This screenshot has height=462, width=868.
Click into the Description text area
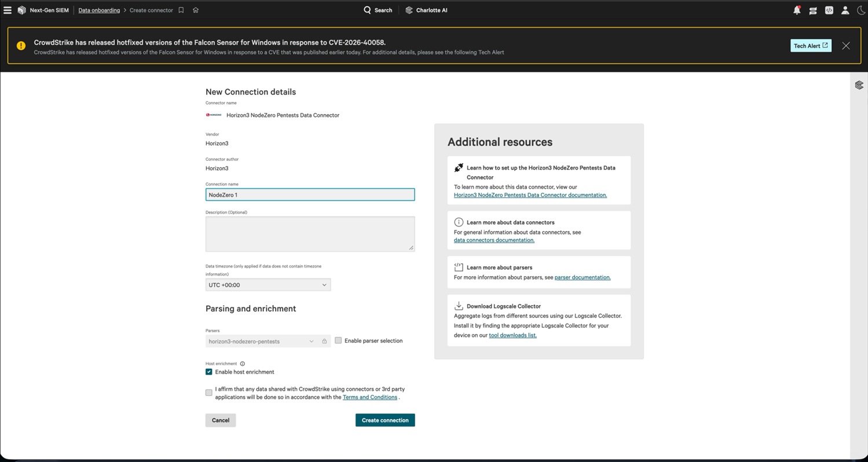(x=310, y=234)
